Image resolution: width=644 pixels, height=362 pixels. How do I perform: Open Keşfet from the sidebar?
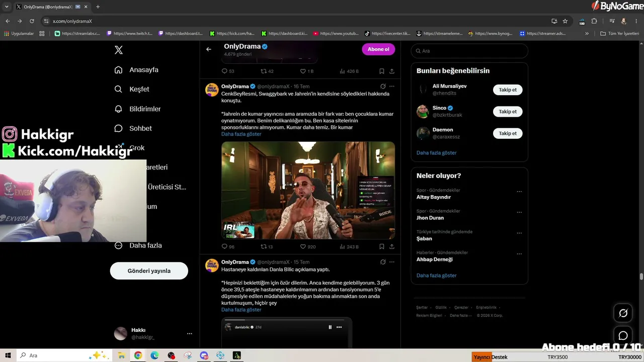tap(132, 89)
